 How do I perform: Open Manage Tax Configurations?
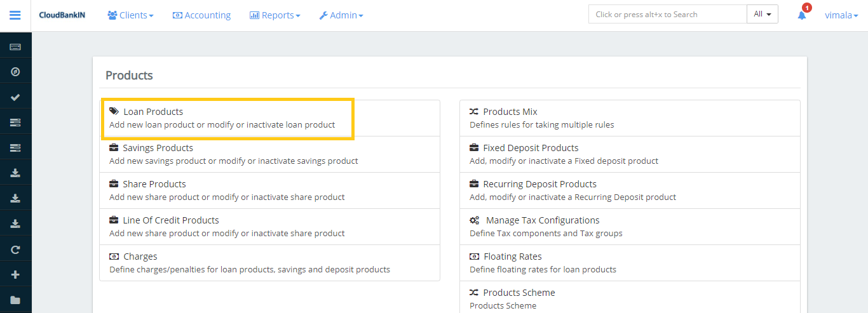tap(542, 220)
